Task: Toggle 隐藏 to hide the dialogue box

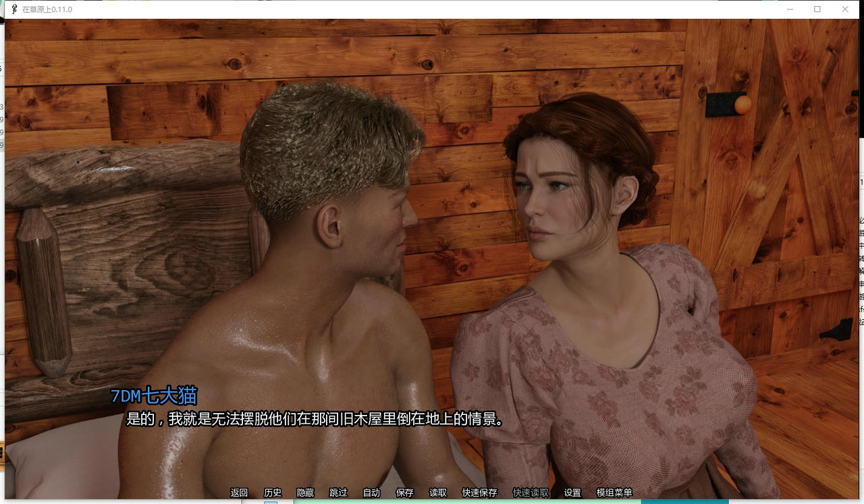Action: pos(305,493)
